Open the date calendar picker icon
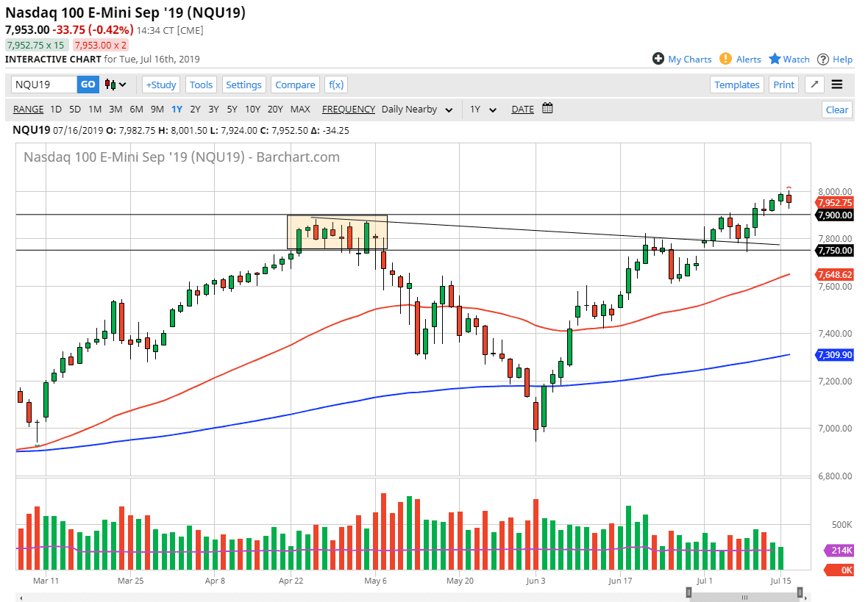This screenshot has height=602, width=868. [x=547, y=109]
